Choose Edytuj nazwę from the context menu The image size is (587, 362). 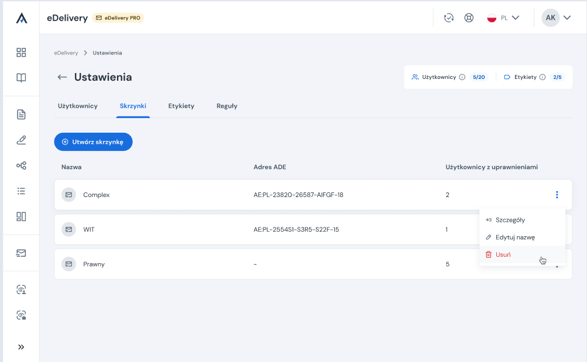[x=522, y=237]
